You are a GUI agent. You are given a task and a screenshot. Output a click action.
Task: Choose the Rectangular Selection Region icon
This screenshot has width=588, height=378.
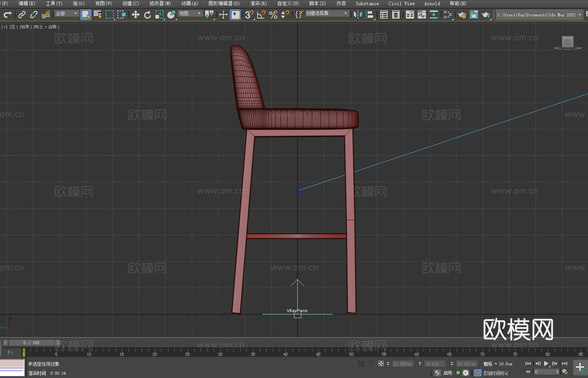(x=110, y=14)
